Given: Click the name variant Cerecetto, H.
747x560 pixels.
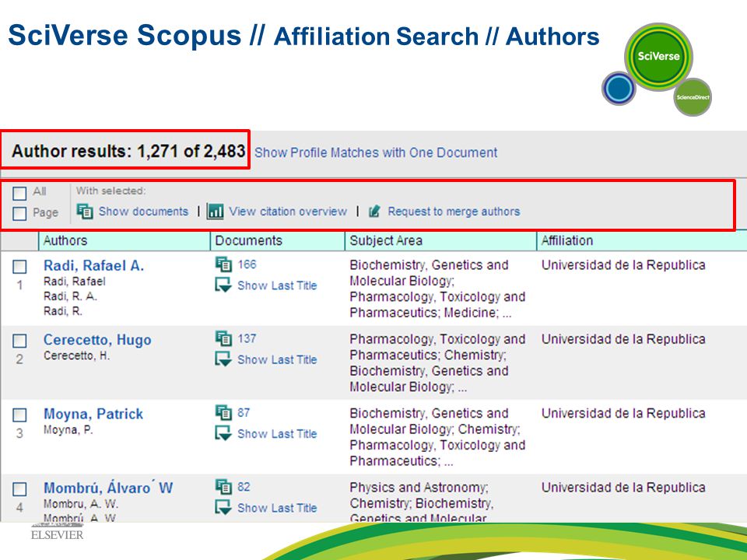Looking at the screenshot, I should coord(77,355).
